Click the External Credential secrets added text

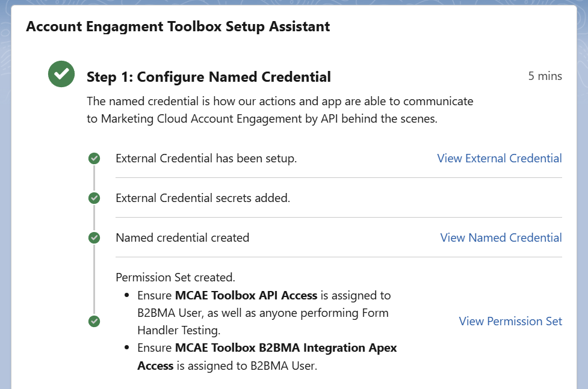tap(203, 198)
